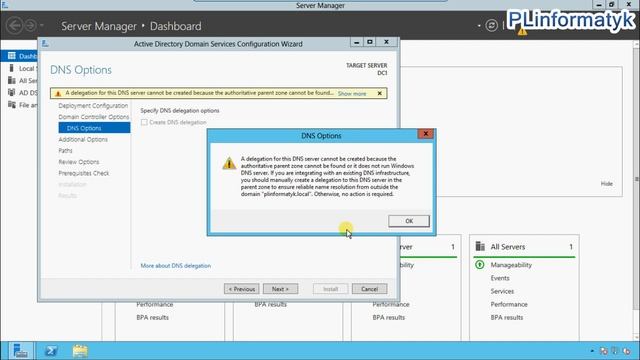Click the Server Manager taskbar icon
640x360 pixels.
pyautogui.click(x=20, y=351)
